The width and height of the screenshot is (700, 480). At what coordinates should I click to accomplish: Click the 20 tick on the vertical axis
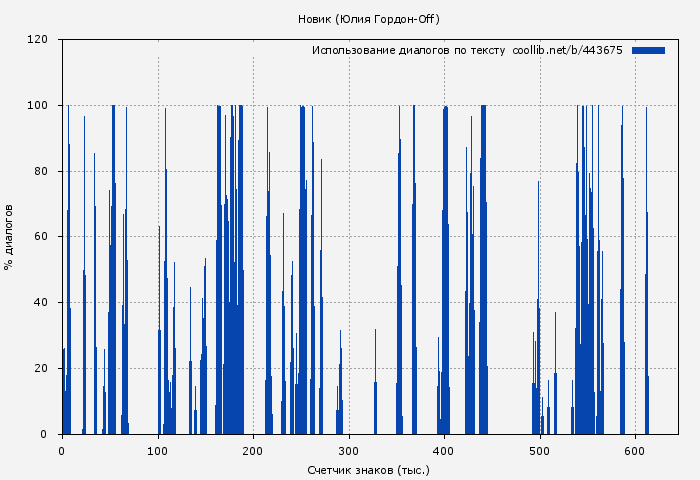41,368
